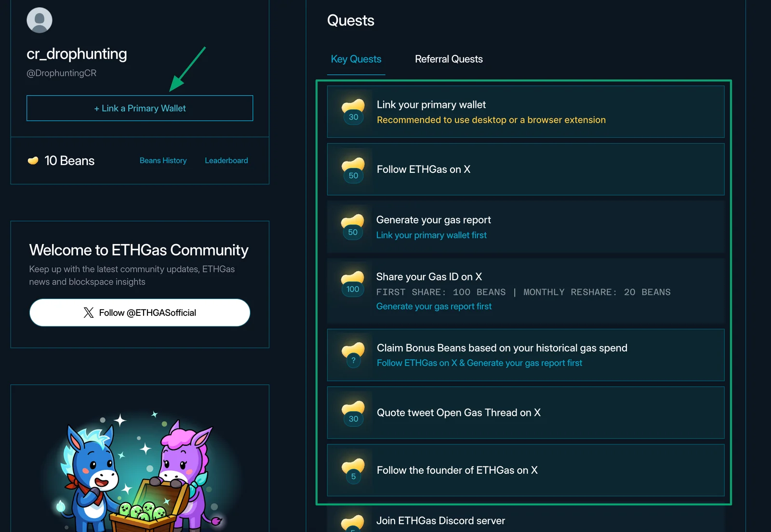
Task: Select the Generate your gas report quest
Action: click(526, 227)
